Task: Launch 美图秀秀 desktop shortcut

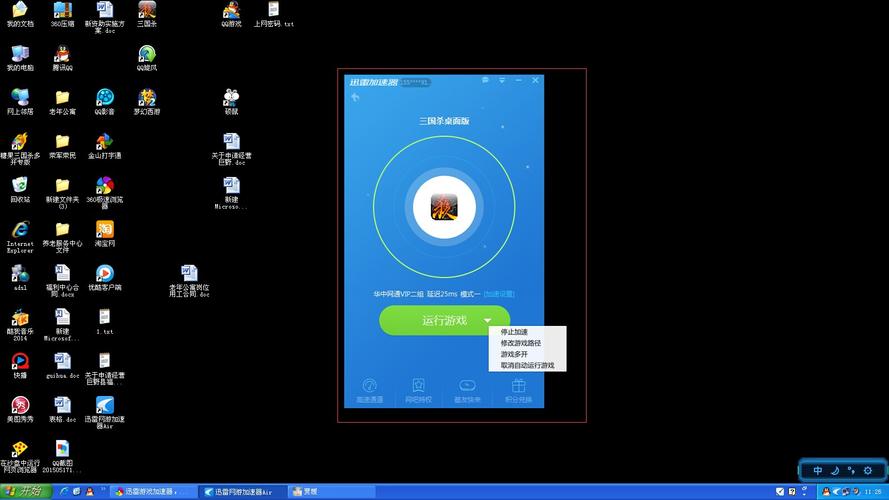Action: (20, 409)
